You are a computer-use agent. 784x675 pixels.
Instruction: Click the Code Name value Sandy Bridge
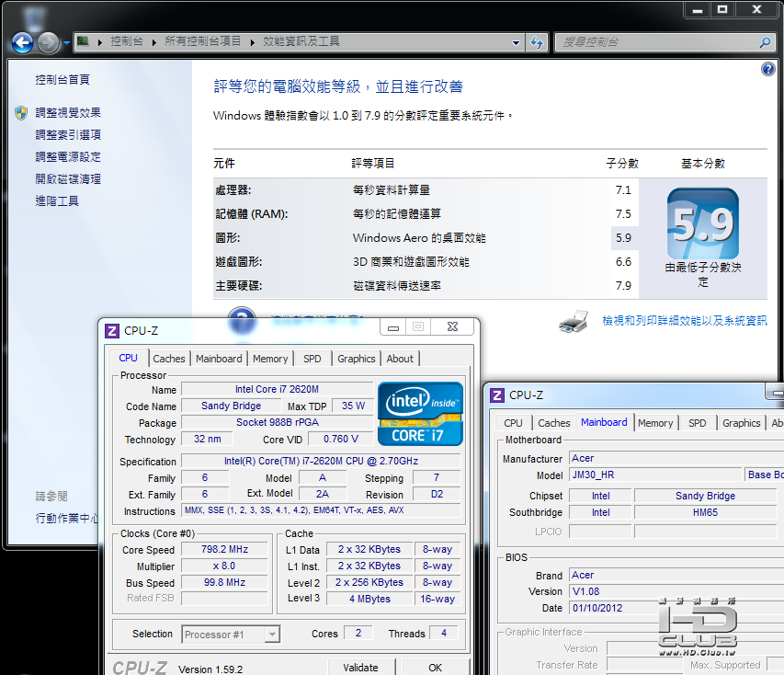231,406
